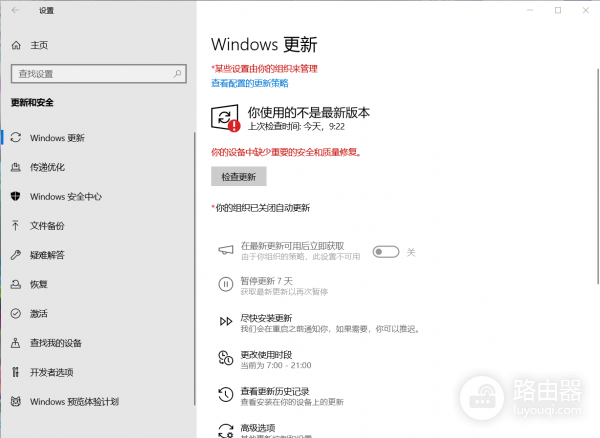Click the text 你的组织已关闭自动更新
600x438 pixels.
[x=261, y=208]
